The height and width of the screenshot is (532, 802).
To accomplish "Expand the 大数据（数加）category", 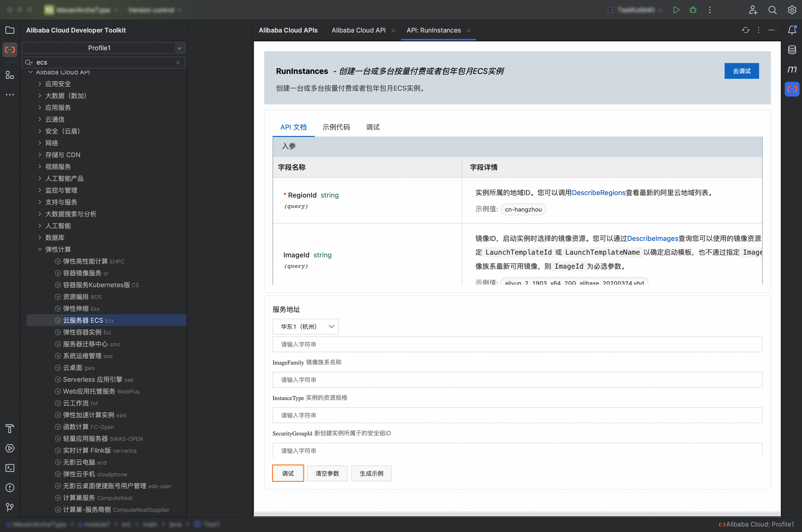I will [x=40, y=96].
